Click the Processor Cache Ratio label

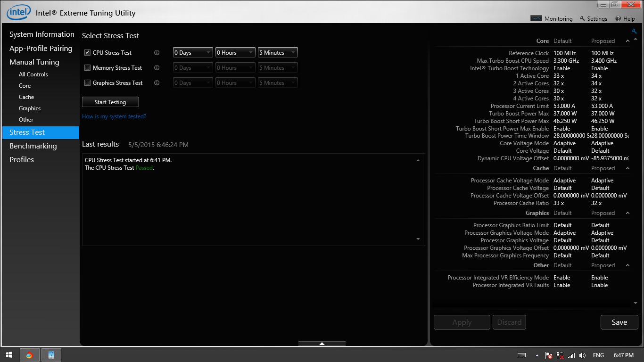tap(521, 203)
